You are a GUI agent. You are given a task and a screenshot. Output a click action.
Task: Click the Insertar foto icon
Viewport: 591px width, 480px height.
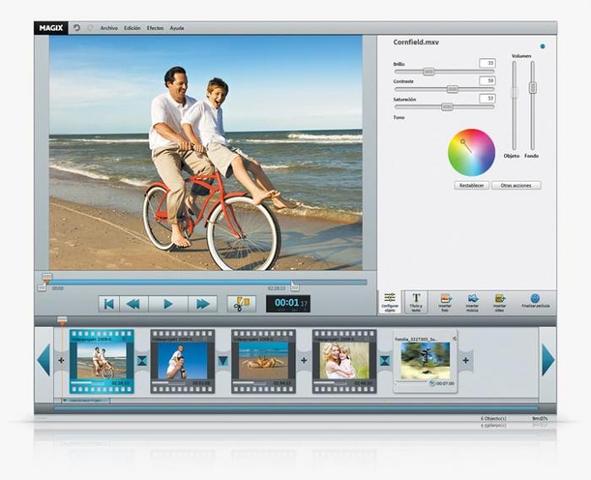point(445,302)
